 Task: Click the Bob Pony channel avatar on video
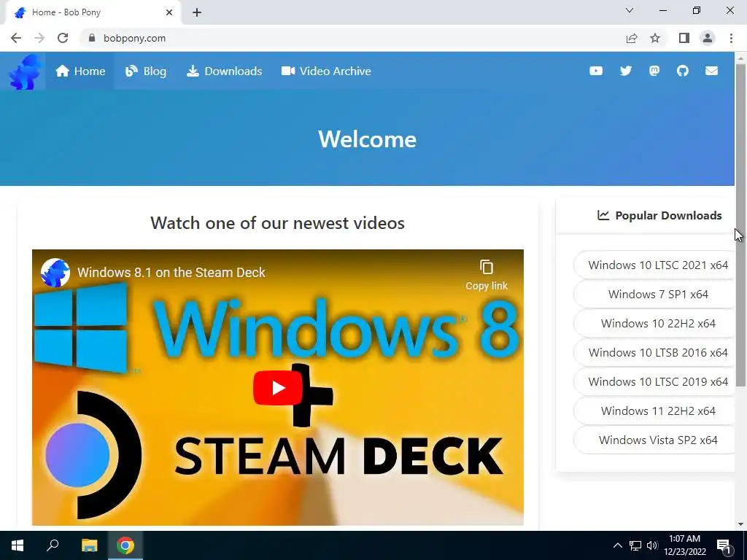click(55, 273)
